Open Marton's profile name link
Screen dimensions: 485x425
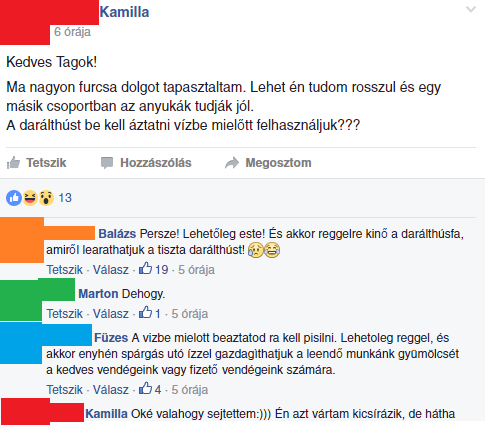pyautogui.click(x=98, y=294)
